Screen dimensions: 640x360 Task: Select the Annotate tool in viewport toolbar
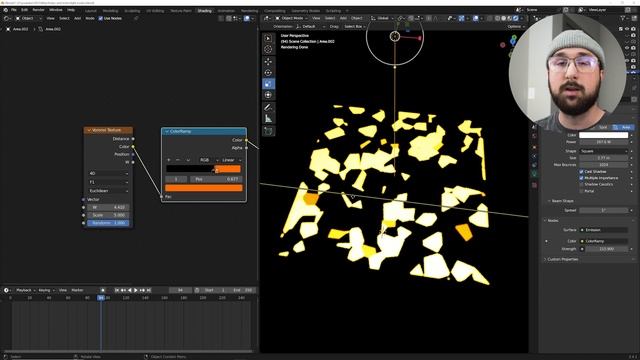click(268, 107)
